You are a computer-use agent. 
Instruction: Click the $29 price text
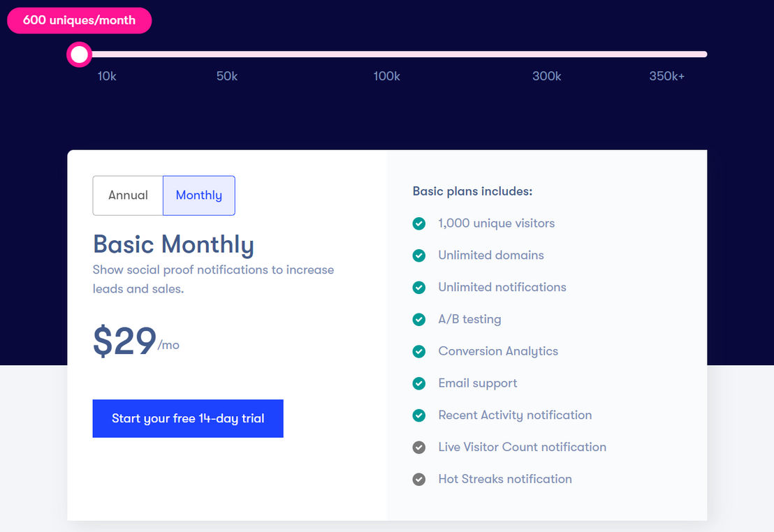pos(124,341)
